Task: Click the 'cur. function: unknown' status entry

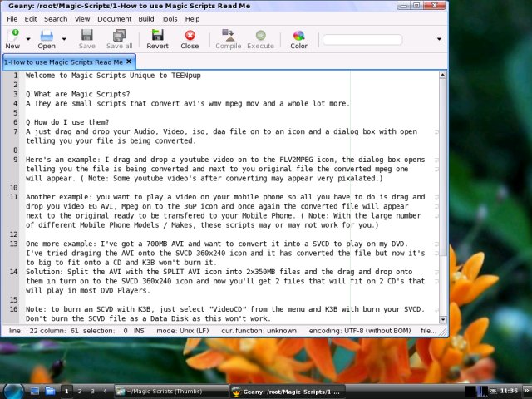Action: (x=259, y=331)
